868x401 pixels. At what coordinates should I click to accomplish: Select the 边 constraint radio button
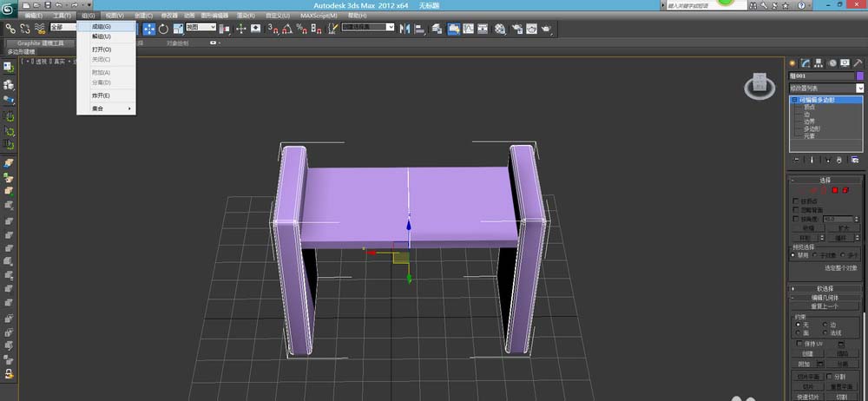(825, 324)
